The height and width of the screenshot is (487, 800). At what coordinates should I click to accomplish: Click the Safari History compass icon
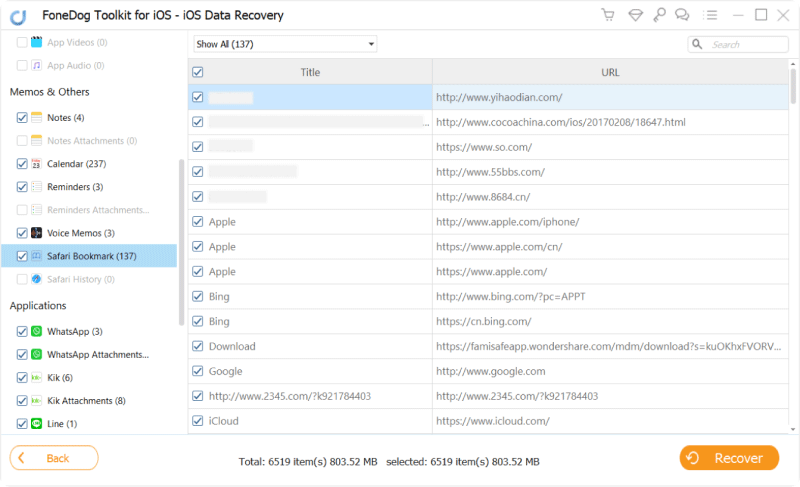point(36,279)
